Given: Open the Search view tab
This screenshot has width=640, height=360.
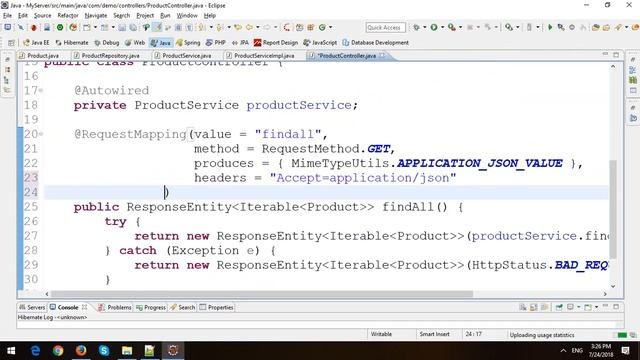Looking at the screenshot, I should [x=183, y=307].
